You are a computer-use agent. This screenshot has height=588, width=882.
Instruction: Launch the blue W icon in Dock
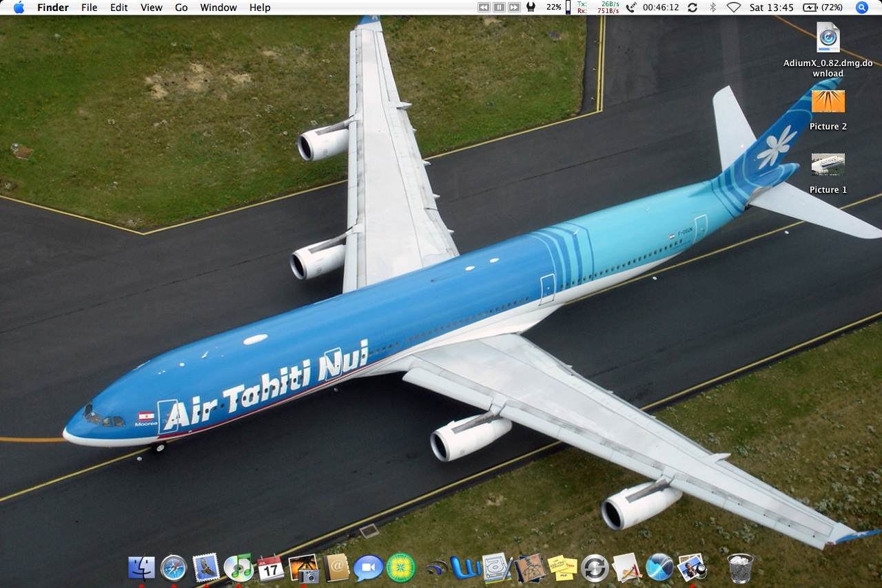tap(466, 568)
